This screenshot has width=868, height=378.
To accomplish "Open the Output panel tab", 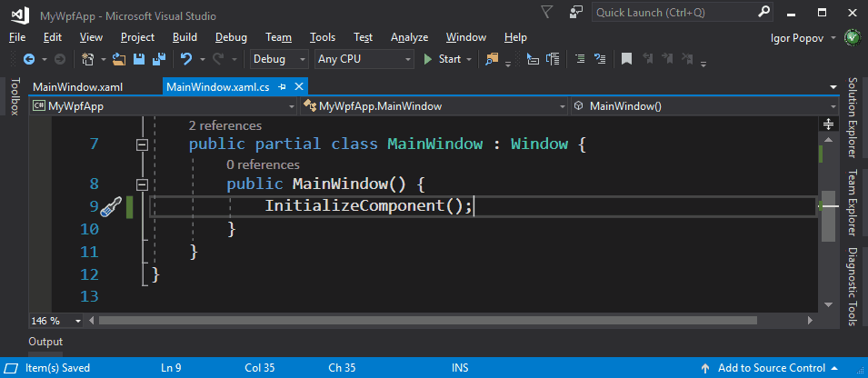I will coord(45,342).
